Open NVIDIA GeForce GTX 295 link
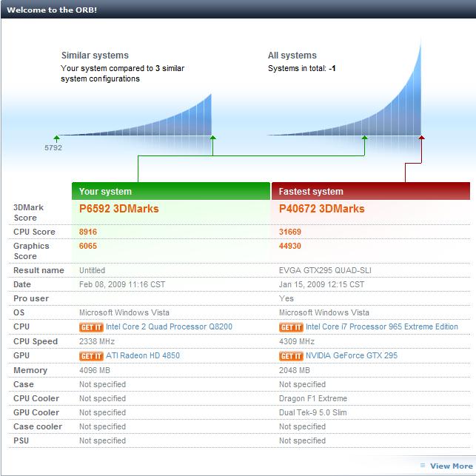This screenshot has height=476, width=476. (x=352, y=355)
